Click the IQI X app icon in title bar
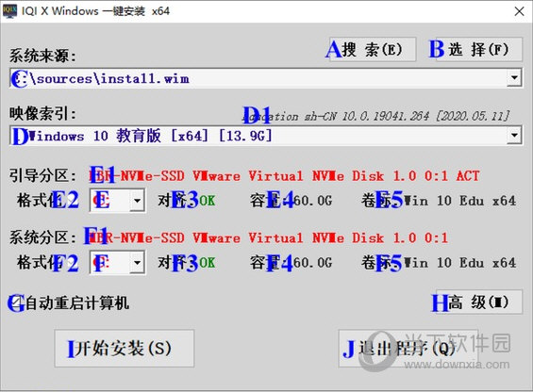 point(9,11)
